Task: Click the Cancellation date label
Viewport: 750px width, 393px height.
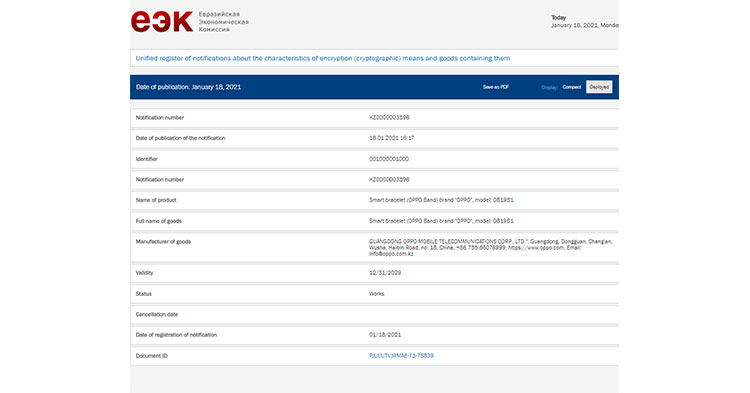Action: 157,314
